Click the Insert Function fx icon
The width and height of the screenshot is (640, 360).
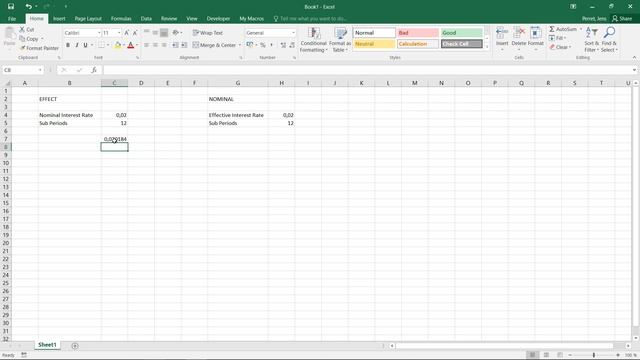[x=94, y=70]
